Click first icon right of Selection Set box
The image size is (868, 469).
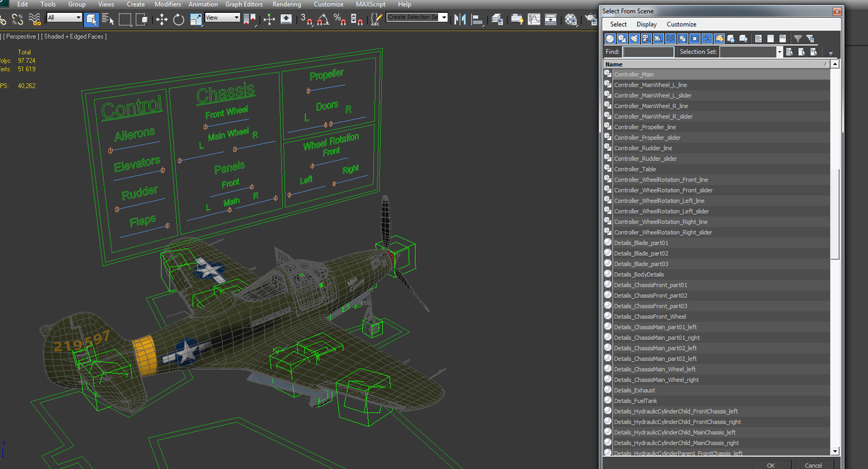(789, 52)
